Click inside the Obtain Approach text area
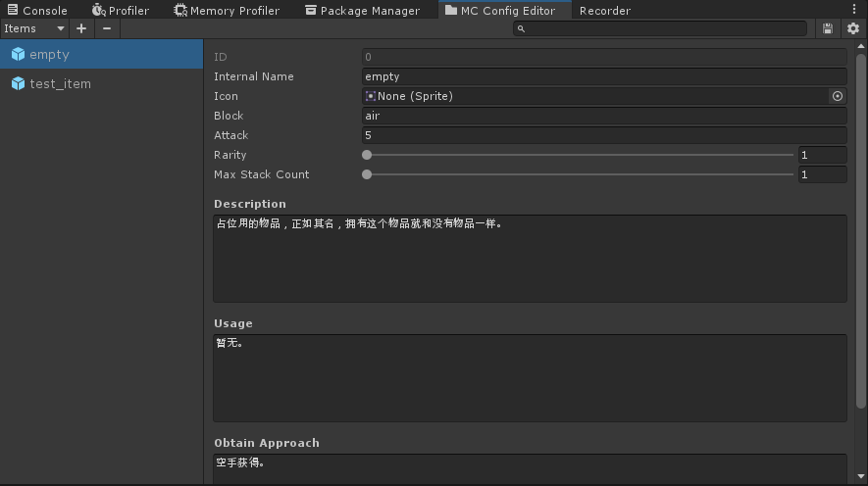 coord(530,469)
